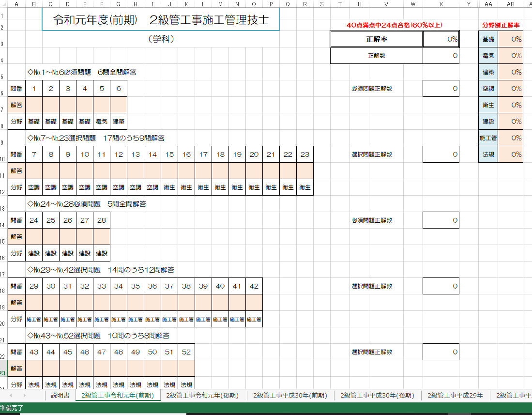Click the answer cell below question 1
The height and width of the screenshot is (415, 532).
[33, 105]
